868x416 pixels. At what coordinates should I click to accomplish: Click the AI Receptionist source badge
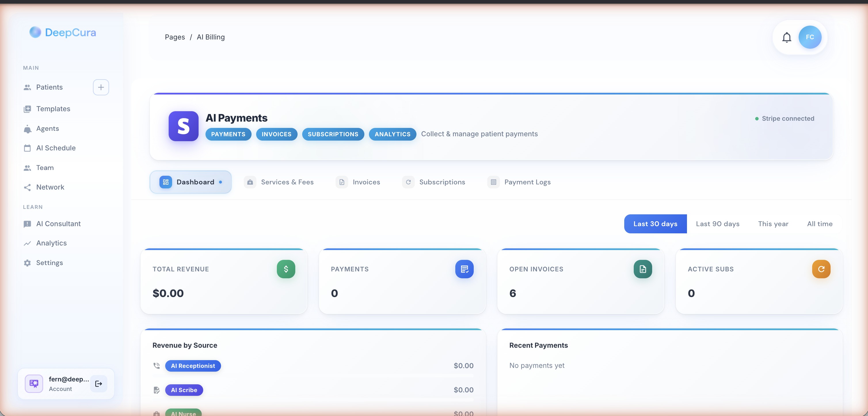(x=193, y=366)
